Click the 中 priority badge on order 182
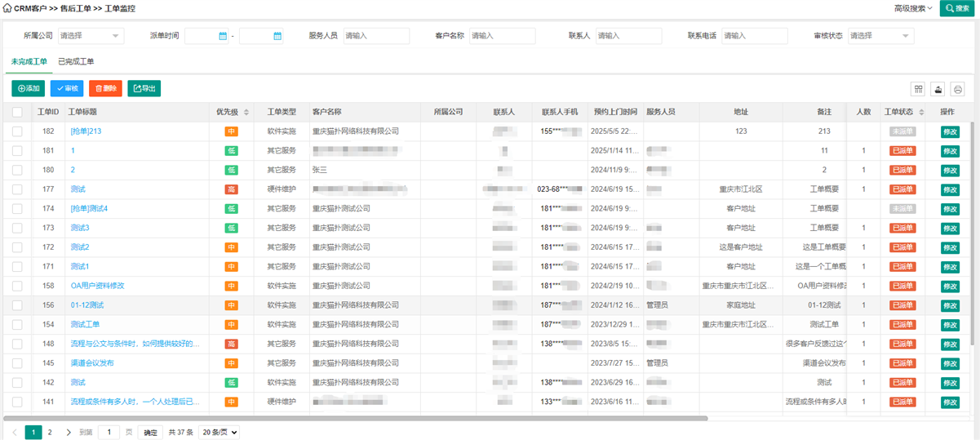This screenshot has width=980, height=440. pyautogui.click(x=232, y=131)
